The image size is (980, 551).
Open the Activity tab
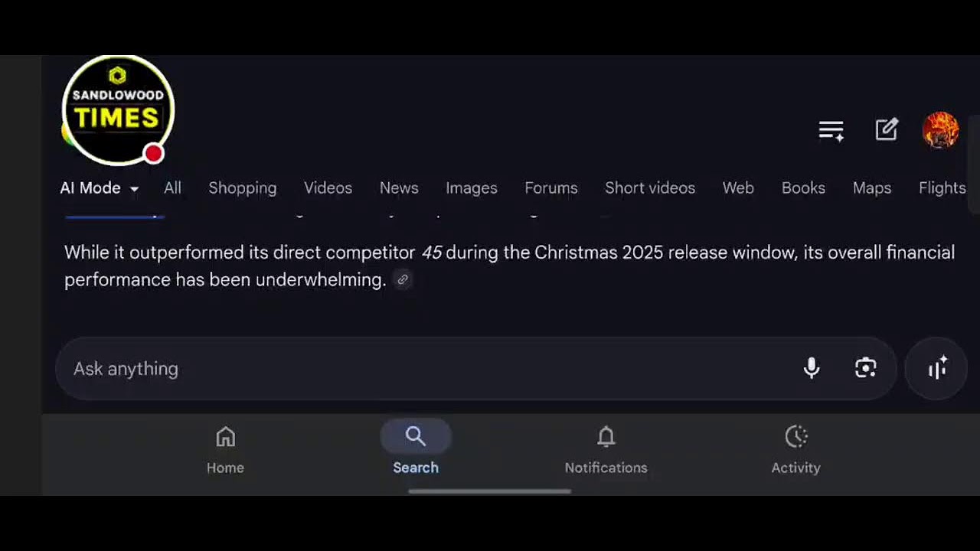coord(795,451)
